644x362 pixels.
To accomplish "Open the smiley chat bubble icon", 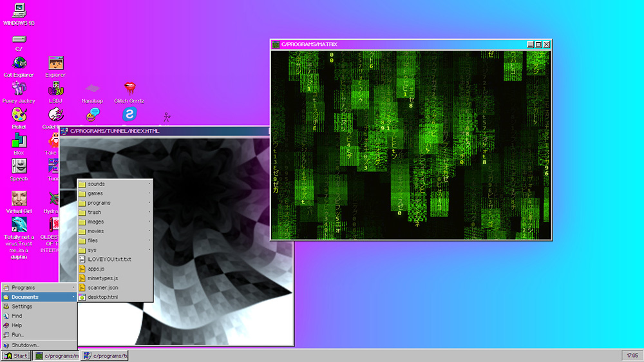I will [x=93, y=114].
